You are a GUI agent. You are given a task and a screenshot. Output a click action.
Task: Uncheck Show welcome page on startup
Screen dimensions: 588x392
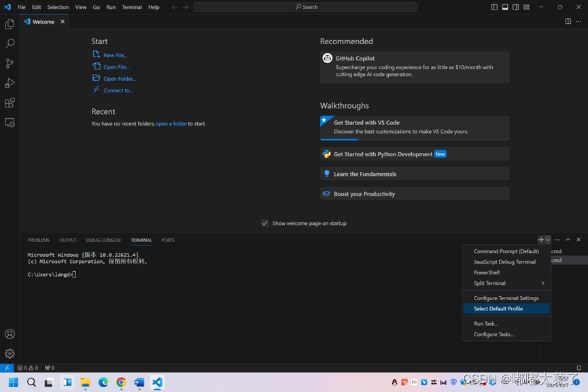(x=264, y=223)
